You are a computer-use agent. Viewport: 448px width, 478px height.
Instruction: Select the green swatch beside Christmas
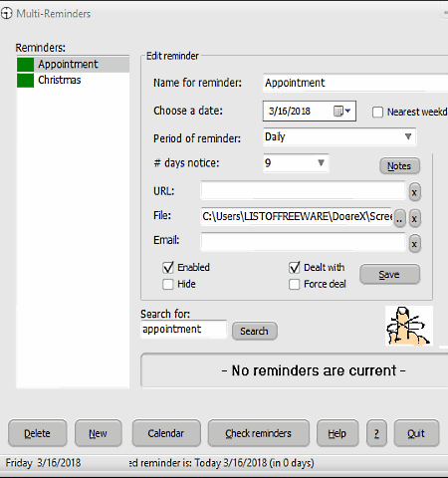point(25,81)
